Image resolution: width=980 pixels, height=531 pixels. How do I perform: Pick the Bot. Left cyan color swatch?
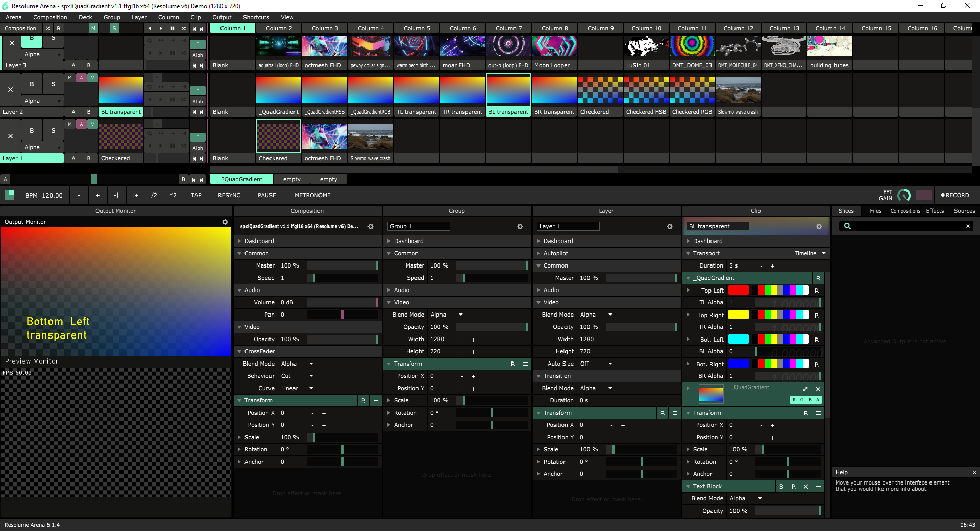click(x=739, y=340)
